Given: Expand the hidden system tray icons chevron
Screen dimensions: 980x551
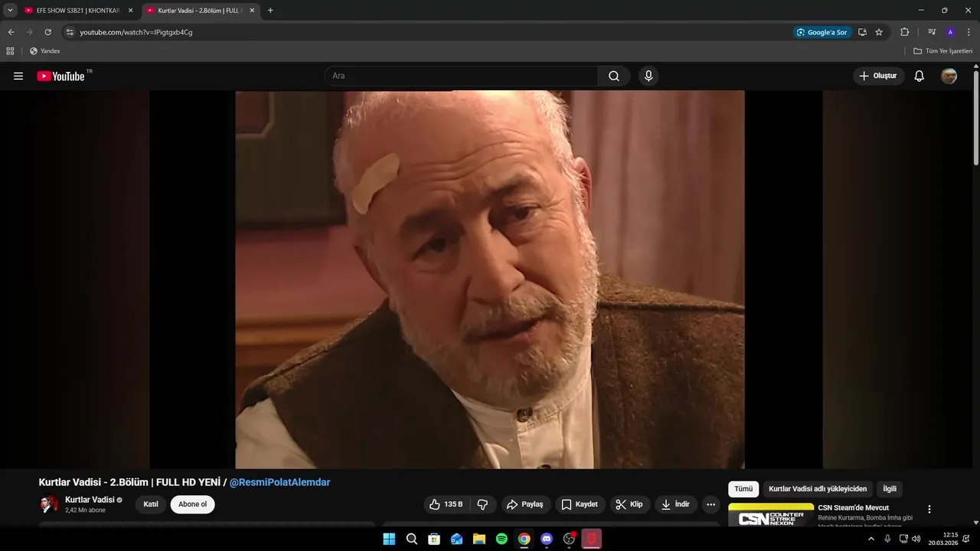Looking at the screenshot, I should click(871, 539).
